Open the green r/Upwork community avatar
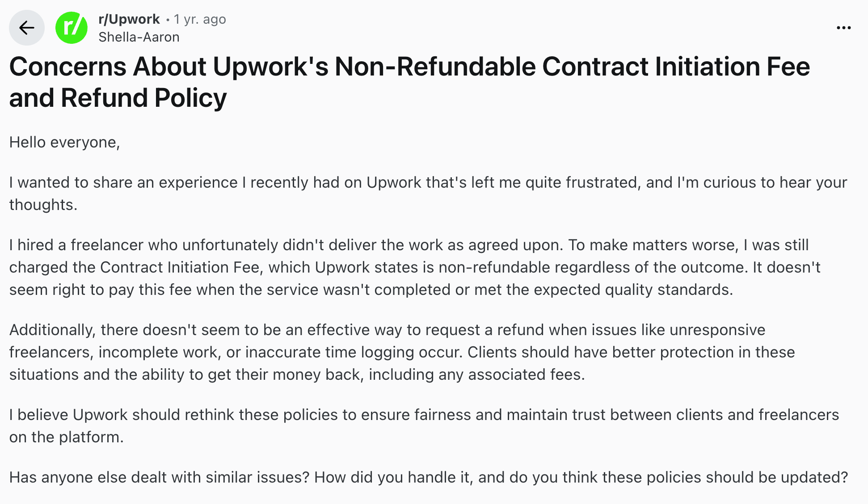 [72, 28]
